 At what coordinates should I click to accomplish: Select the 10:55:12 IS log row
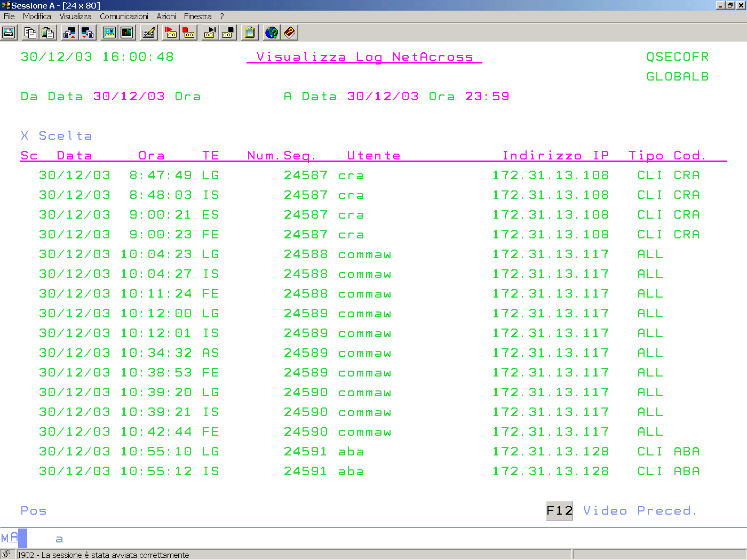click(369, 471)
